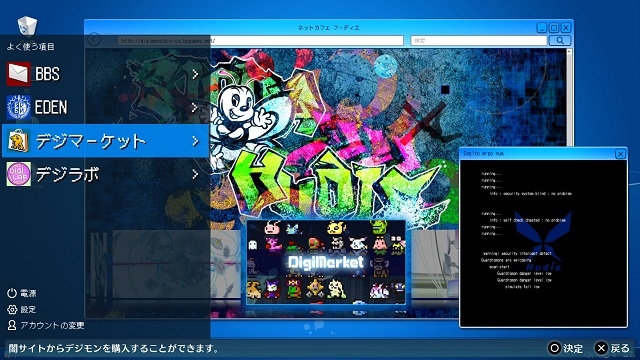Open the recycle bin desktop icon
The width and height of the screenshot is (640, 360).
click(27, 26)
